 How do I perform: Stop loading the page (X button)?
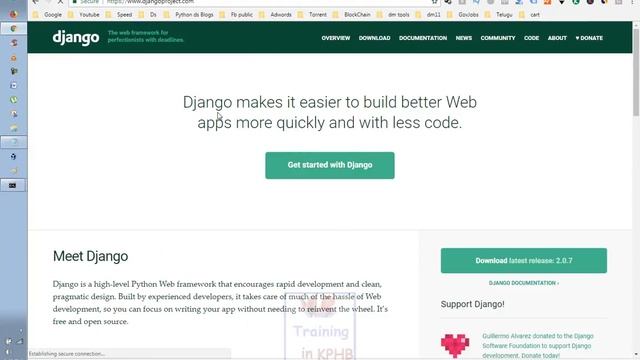coord(60,2)
